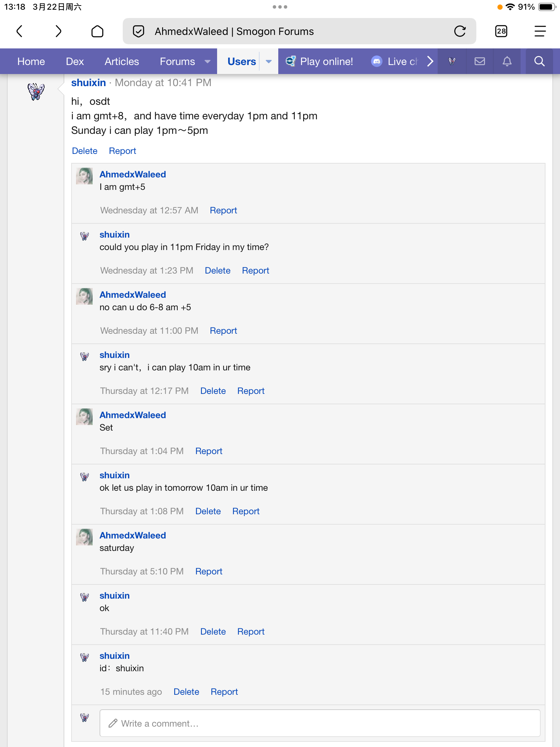Tap the browser forward arrow

click(58, 31)
